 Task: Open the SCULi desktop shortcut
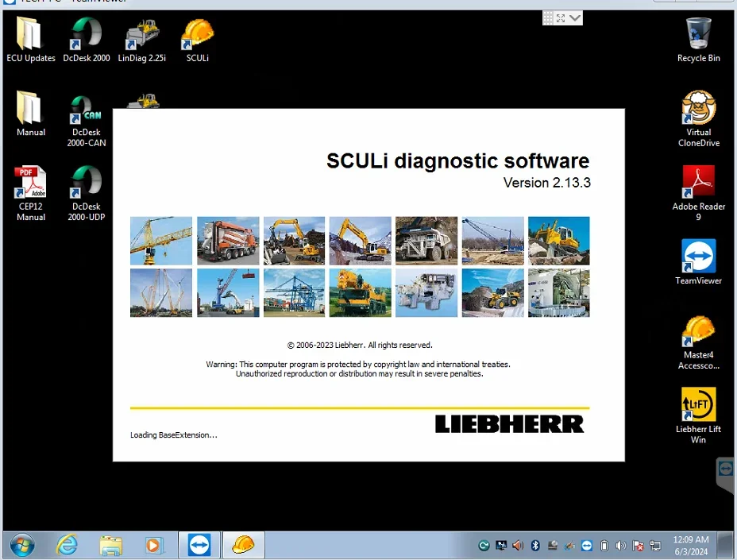[x=198, y=36]
